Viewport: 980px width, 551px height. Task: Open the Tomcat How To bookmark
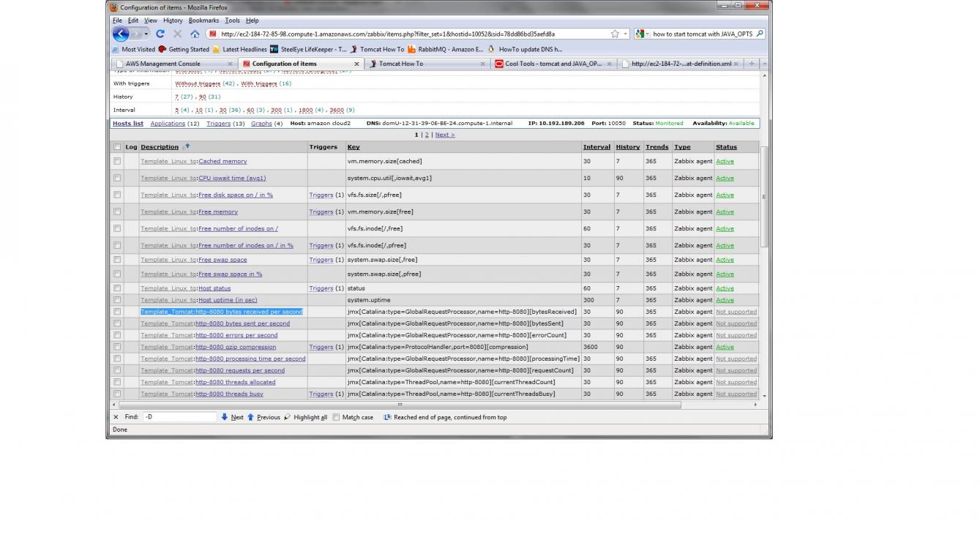pos(377,49)
